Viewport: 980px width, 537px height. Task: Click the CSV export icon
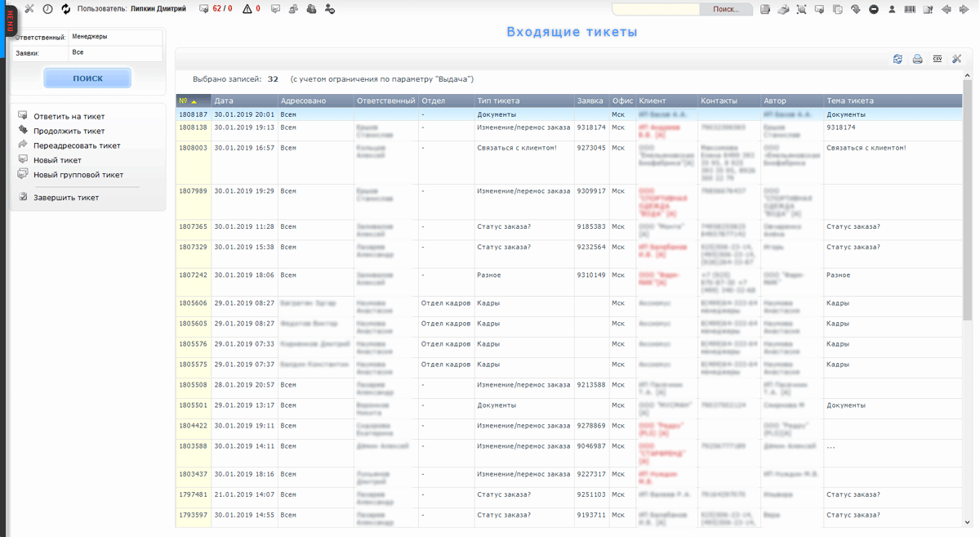click(937, 59)
